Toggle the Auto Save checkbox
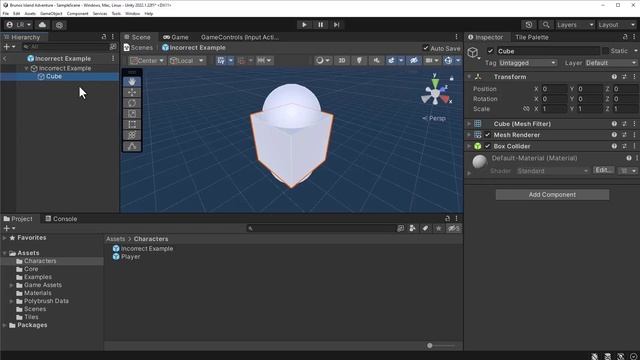 coord(426,48)
